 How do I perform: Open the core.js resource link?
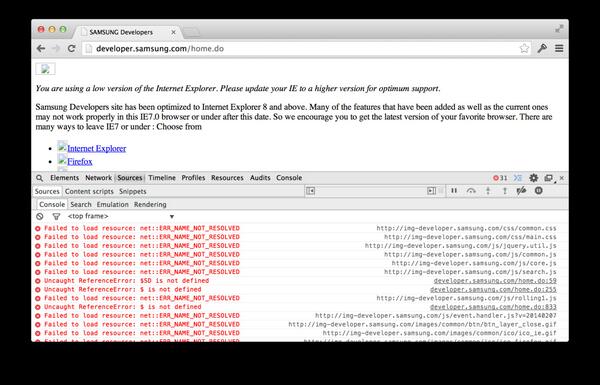tap(474, 263)
